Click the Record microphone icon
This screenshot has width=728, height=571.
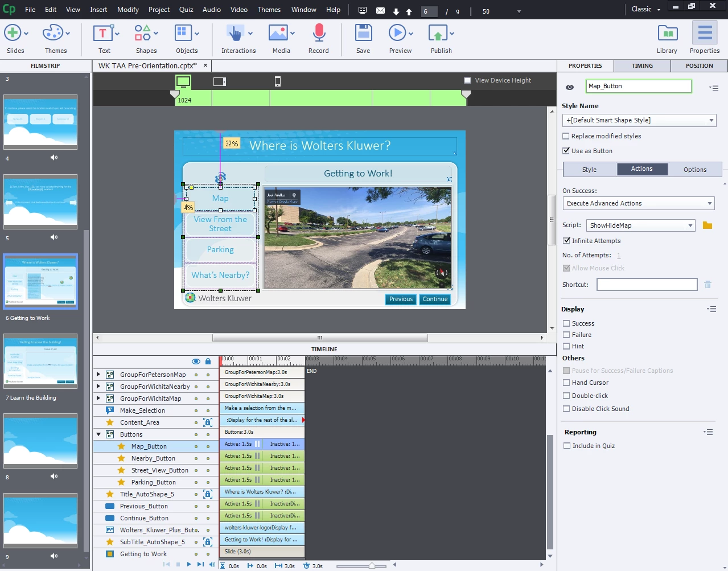pos(319,33)
